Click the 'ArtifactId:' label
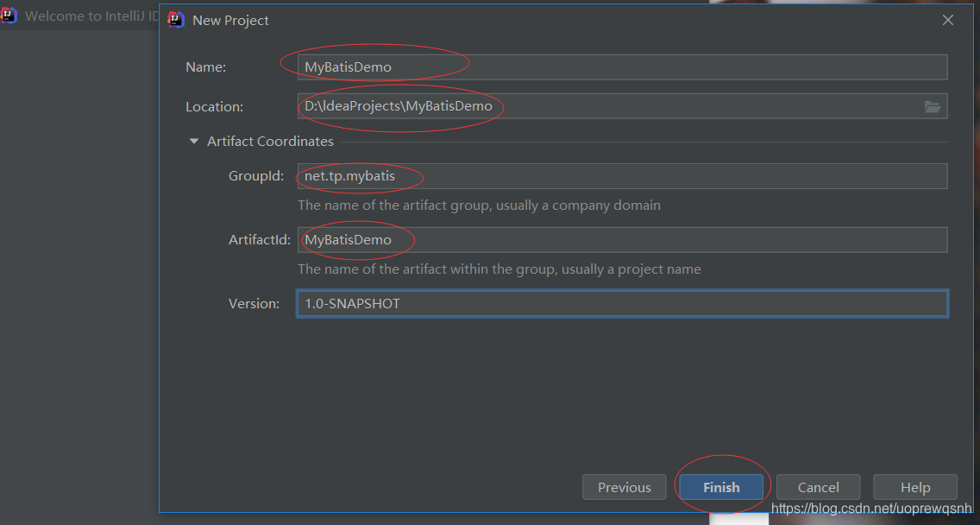 260,240
